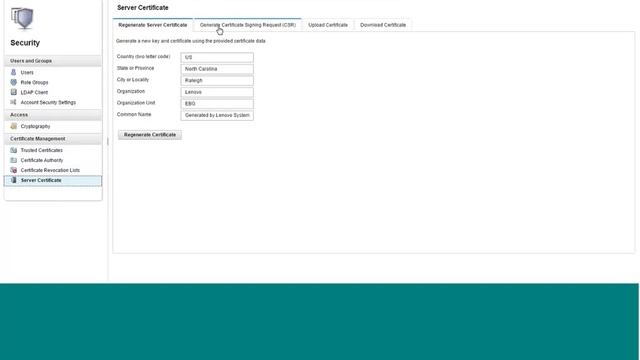Switch to Generate Certificate Signing Request tab
This screenshot has width=640, height=360.
[248, 25]
